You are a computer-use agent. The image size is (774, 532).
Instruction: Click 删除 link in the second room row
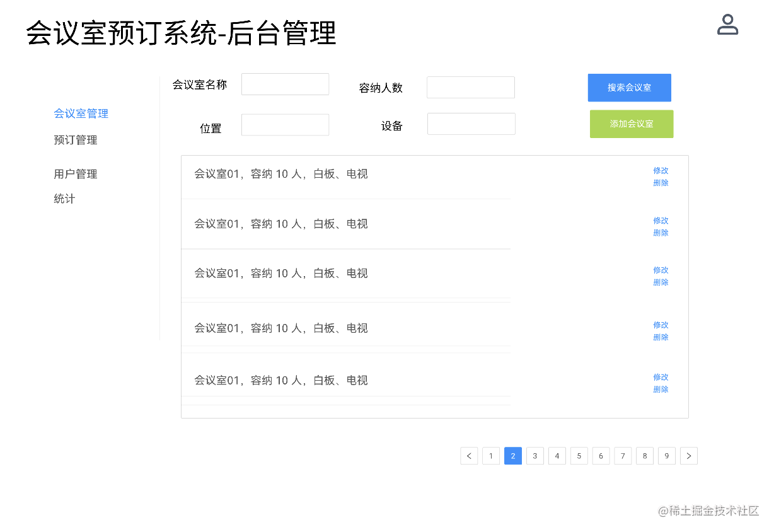[x=661, y=233]
